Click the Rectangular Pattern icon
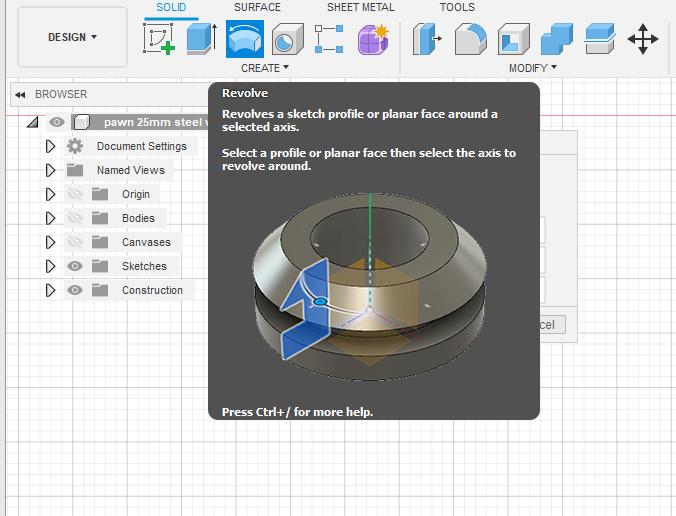Screen dimensions: 676x516 click(329, 39)
